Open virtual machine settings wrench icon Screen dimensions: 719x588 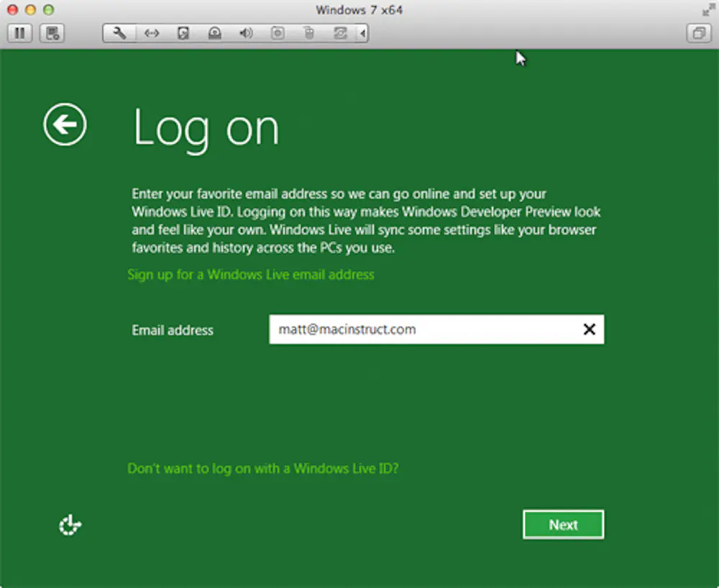pos(119,33)
